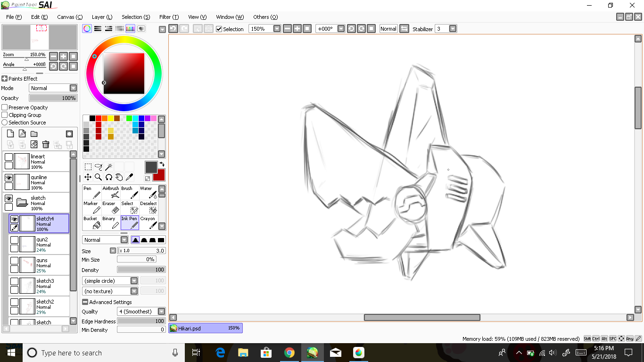Screen dimensions: 644x362
Task: Open the Window menu
Action: tap(230, 17)
